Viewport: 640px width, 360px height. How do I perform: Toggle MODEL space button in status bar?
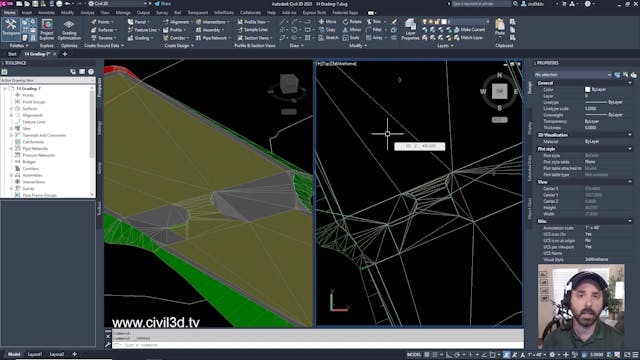(x=414, y=355)
